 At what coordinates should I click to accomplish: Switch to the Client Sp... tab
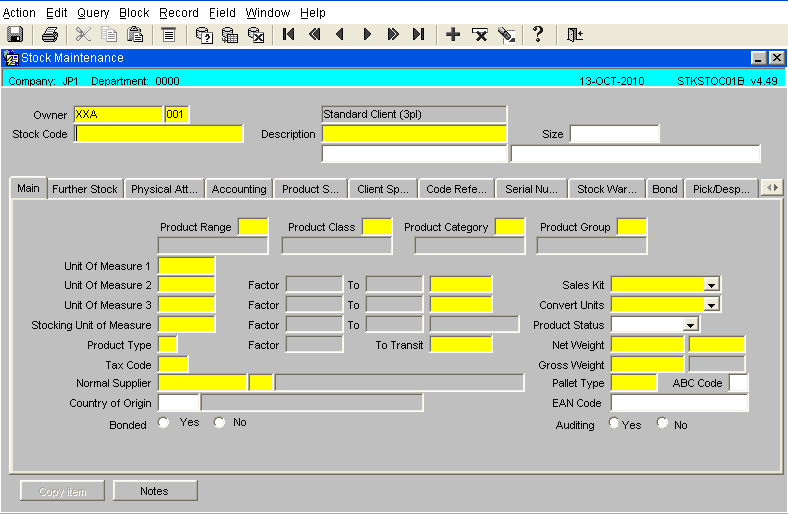click(x=382, y=189)
